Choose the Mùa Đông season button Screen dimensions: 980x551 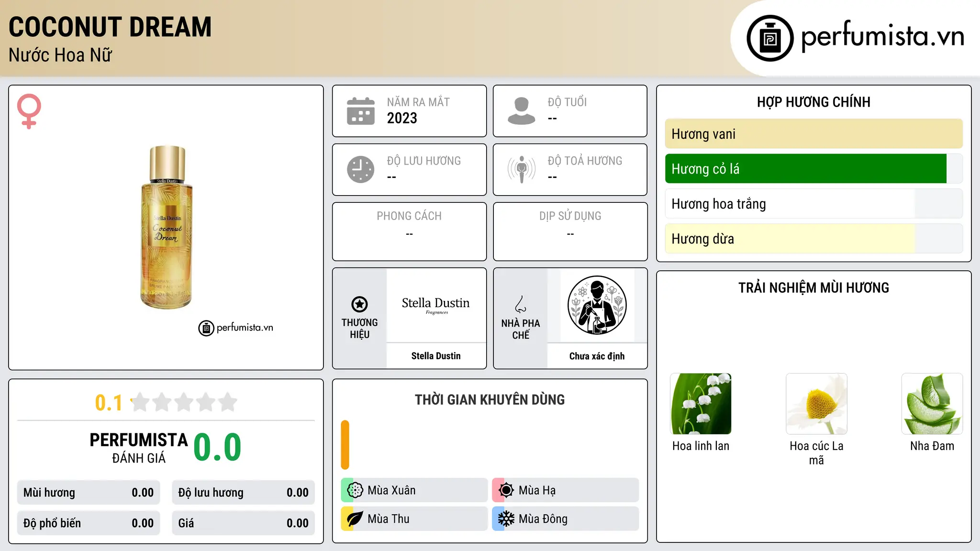coord(566,519)
